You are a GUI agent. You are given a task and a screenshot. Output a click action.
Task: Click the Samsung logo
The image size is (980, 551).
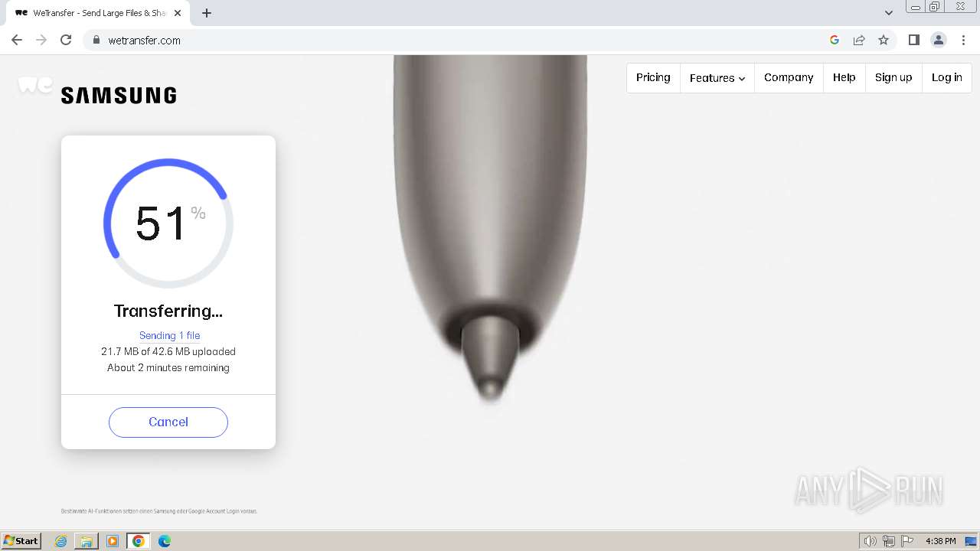tap(119, 96)
